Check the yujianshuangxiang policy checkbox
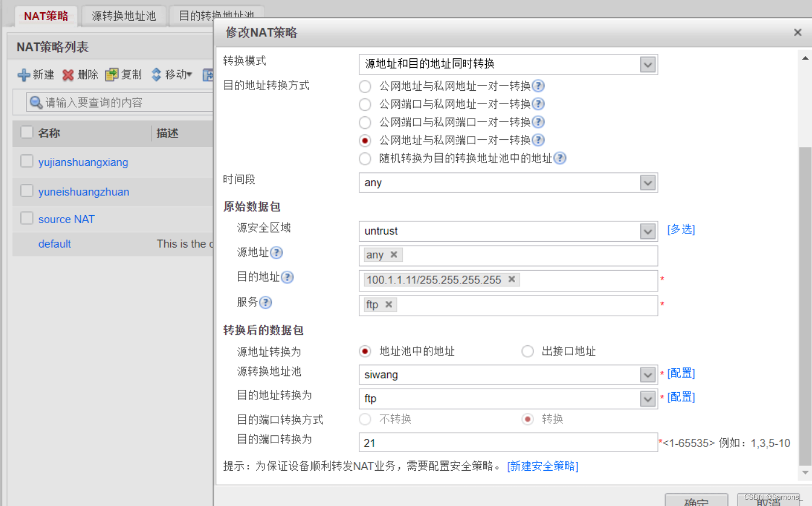 (27, 161)
